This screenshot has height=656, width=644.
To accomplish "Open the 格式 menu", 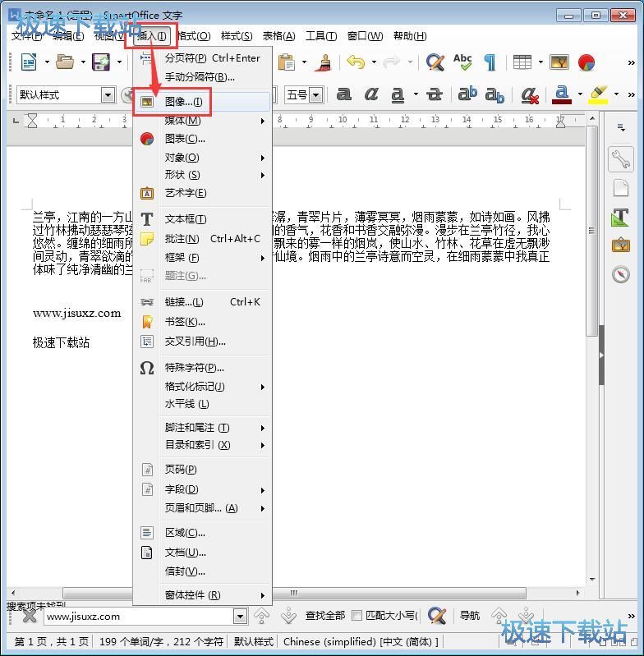I will coord(194,36).
